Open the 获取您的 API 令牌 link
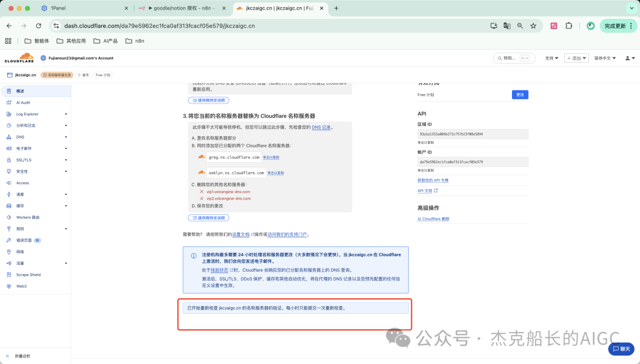 point(433,180)
